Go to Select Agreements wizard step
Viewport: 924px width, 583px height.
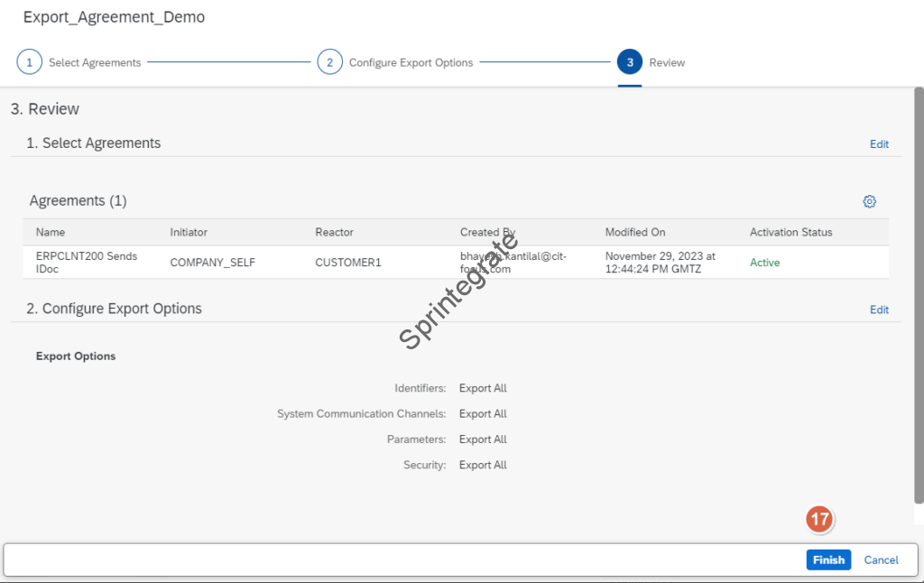95,63
